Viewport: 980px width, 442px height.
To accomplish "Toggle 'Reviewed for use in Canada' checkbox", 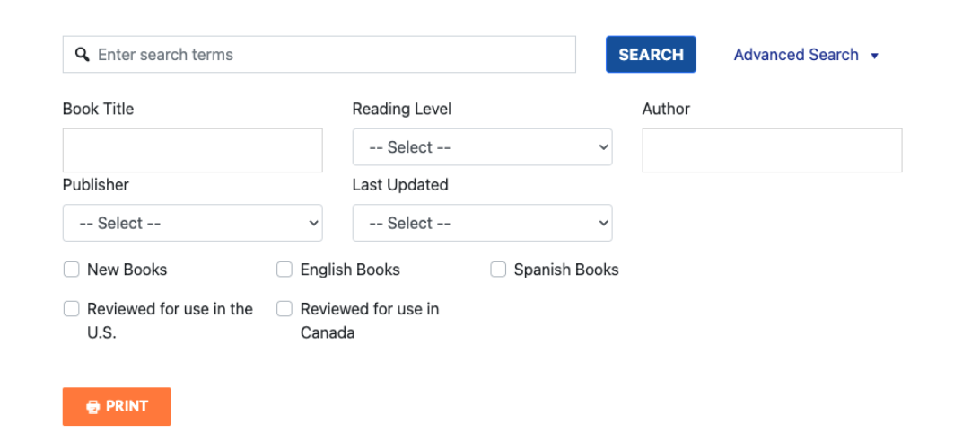I will tap(284, 309).
